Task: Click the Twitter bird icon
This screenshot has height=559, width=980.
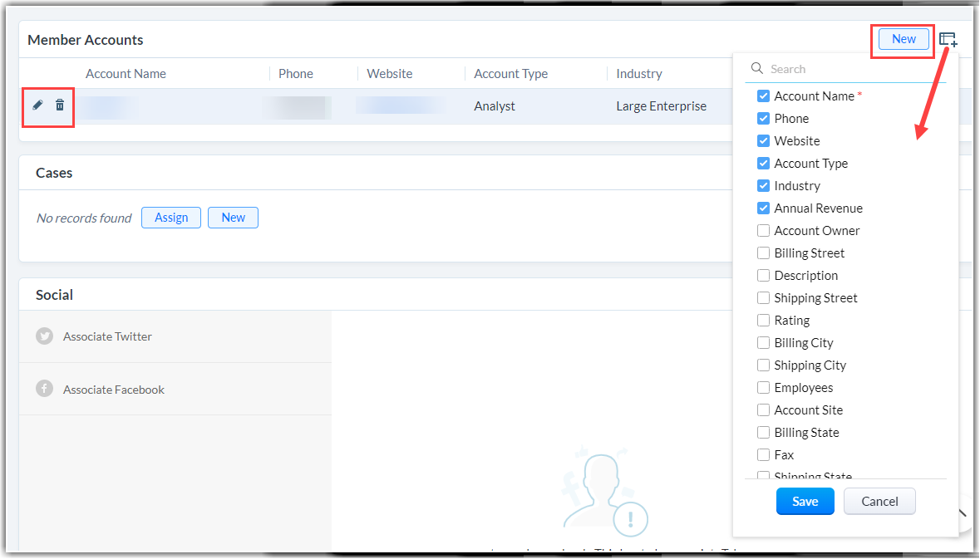Action: pos(45,336)
